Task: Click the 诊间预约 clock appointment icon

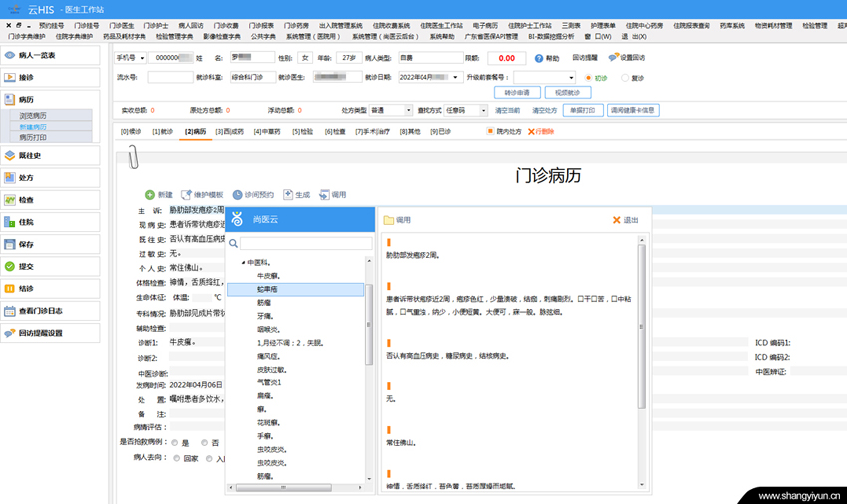Action: pos(238,195)
